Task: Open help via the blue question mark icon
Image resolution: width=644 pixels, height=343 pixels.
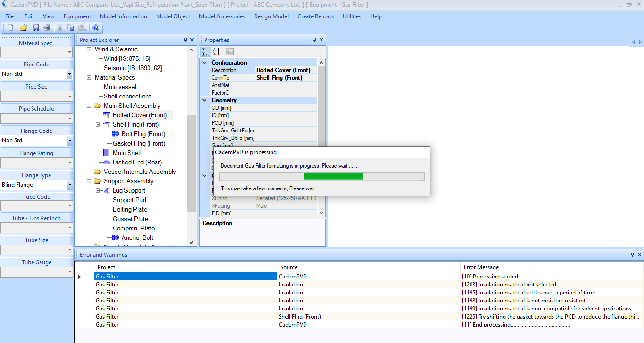Action: pyautogui.click(x=96, y=28)
